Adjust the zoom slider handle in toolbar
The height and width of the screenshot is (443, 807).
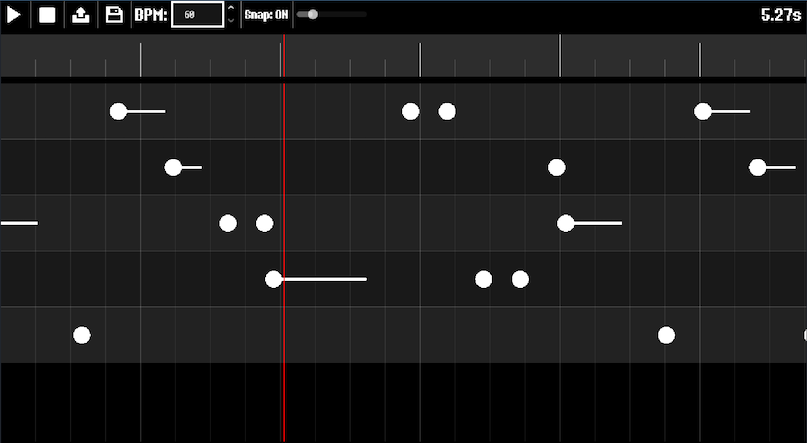pos(312,14)
